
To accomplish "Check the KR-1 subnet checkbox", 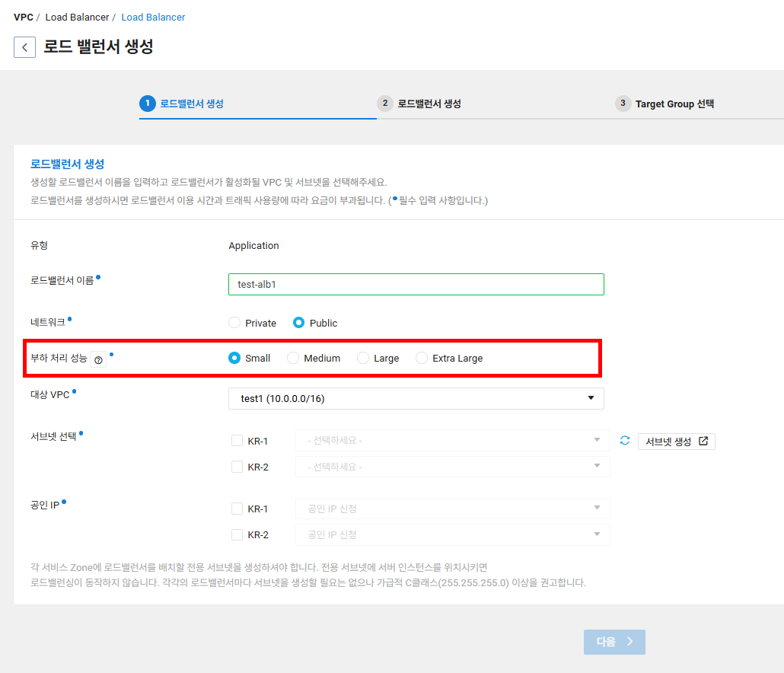I will coord(237,440).
